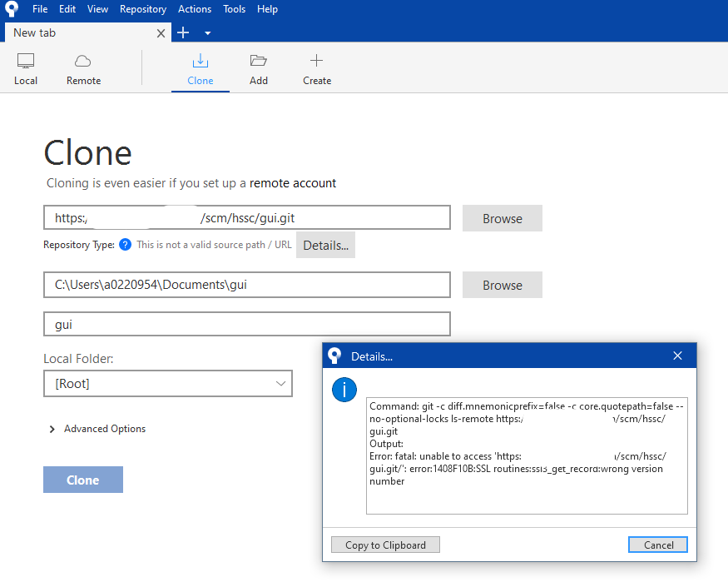Open the Add repository option
The width and height of the screenshot is (728, 587).
point(259,69)
